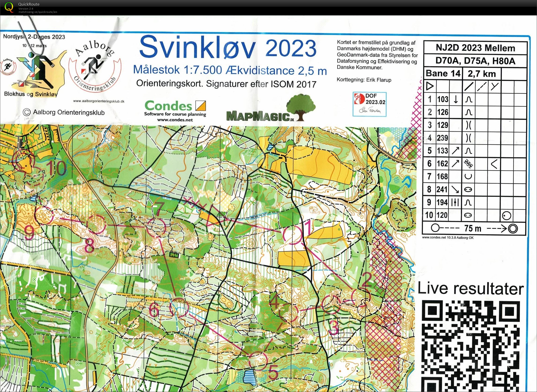Viewport: 537px width, 392px height.
Task: Click control code 162 in row 6
Action: point(443,164)
